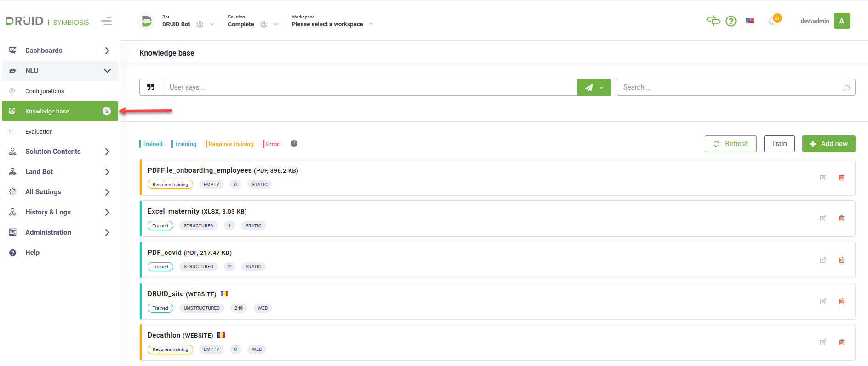Open status legend help info icon
The height and width of the screenshot is (366, 868).
(x=294, y=144)
